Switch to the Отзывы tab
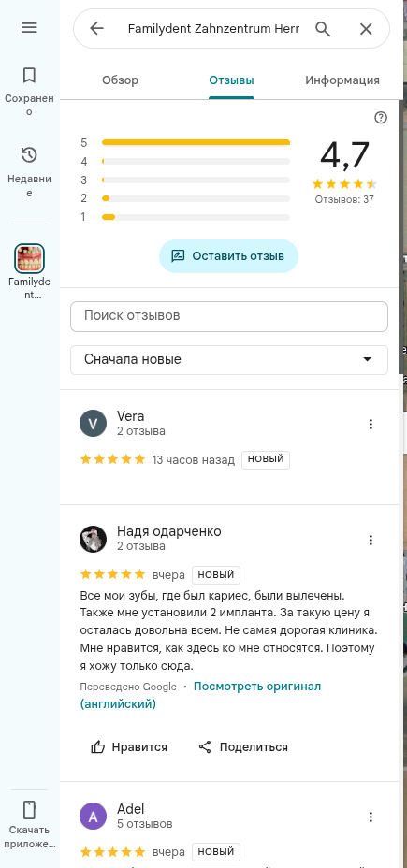This screenshot has width=407, height=868. [x=231, y=80]
